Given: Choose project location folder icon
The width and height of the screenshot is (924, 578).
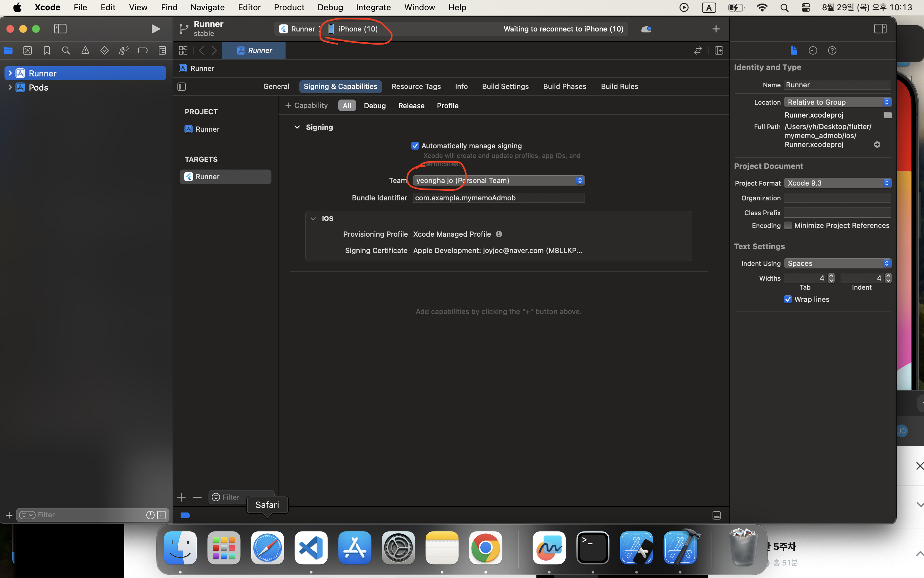Looking at the screenshot, I should [x=888, y=115].
